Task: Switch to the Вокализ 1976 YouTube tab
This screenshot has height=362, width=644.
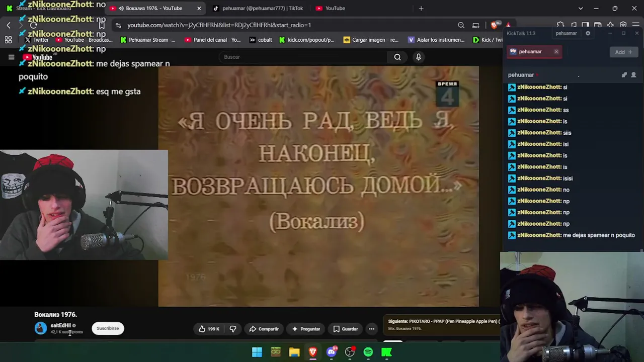Action: (x=155, y=8)
